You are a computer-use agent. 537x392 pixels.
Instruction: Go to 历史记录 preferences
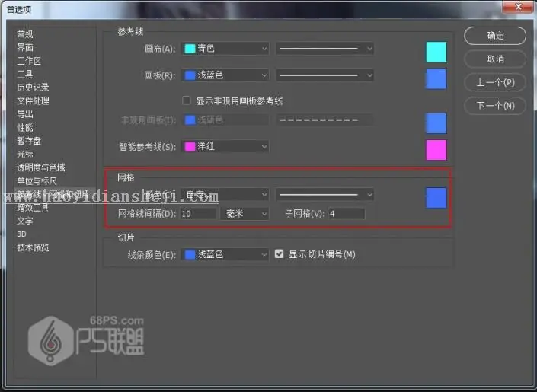33,88
